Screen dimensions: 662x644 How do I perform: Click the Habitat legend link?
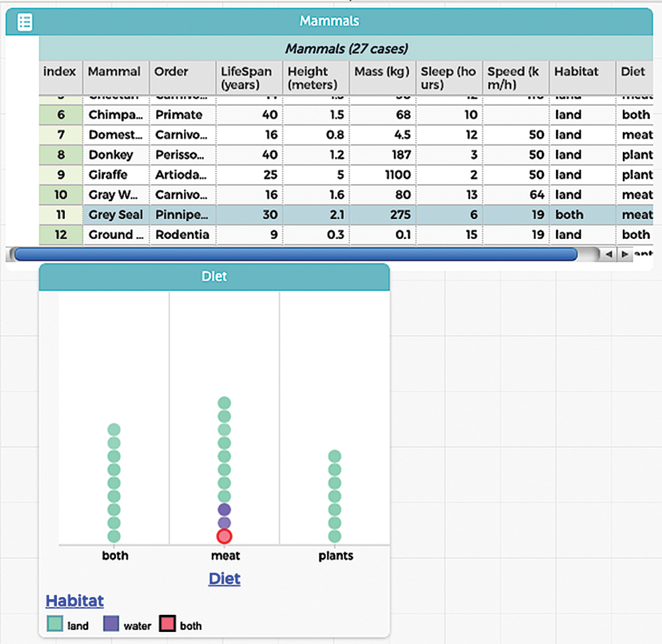point(74,600)
